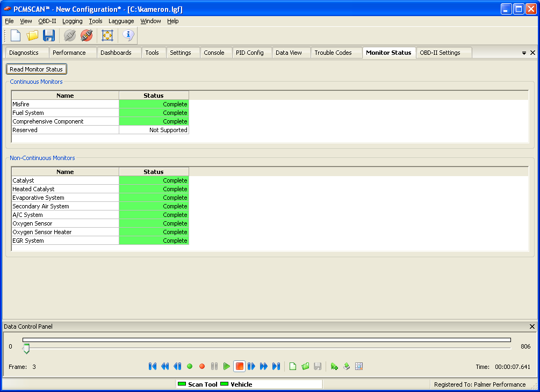Switch to the Console tab
This screenshot has width=540, height=392.
(x=217, y=53)
